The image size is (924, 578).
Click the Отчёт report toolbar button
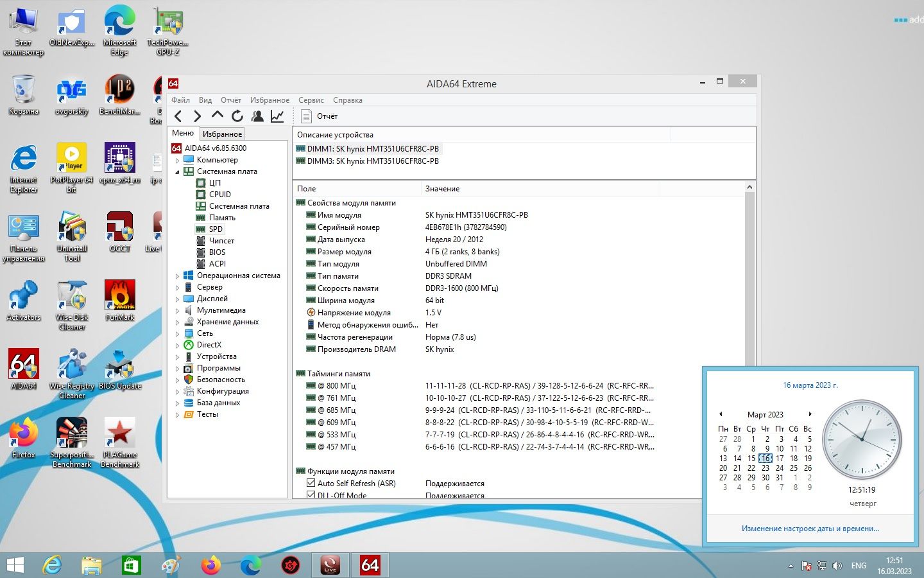click(320, 116)
